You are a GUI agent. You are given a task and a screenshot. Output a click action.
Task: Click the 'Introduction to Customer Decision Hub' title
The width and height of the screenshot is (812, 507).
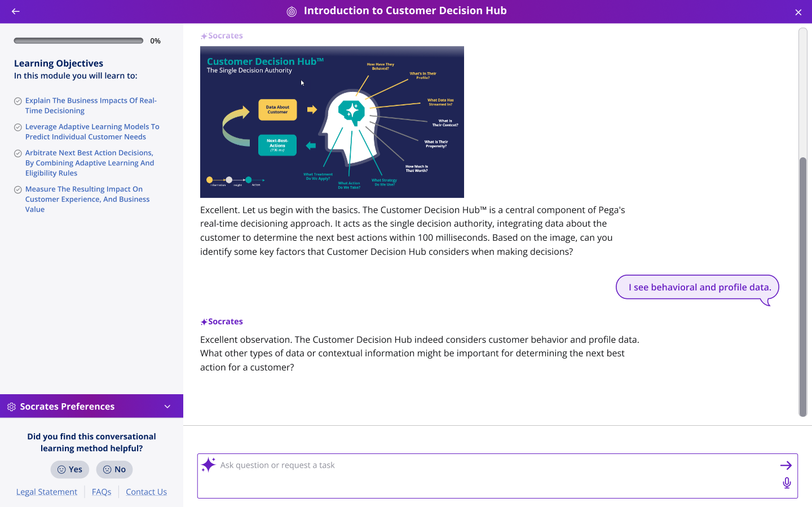(x=405, y=11)
